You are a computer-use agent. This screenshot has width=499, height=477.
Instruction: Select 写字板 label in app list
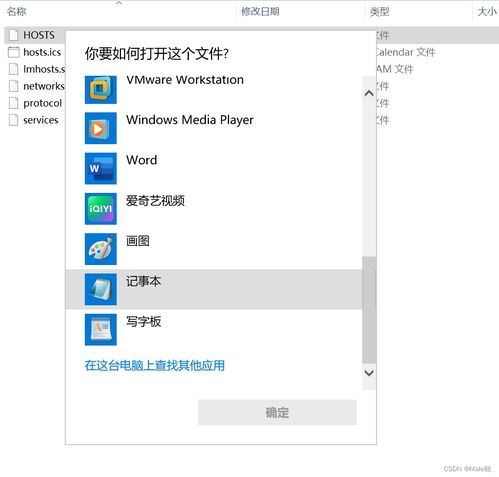point(144,322)
